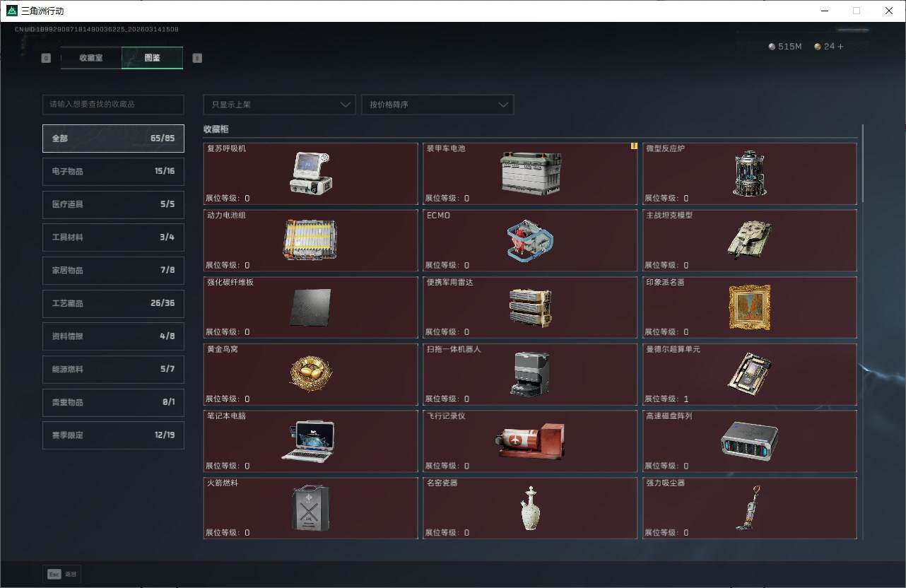Click the 黄金鸟窝 golden nest icon

tap(310, 374)
